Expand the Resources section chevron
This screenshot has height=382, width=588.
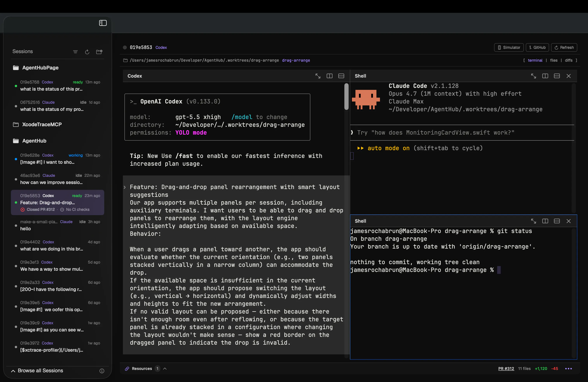(165, 369)
